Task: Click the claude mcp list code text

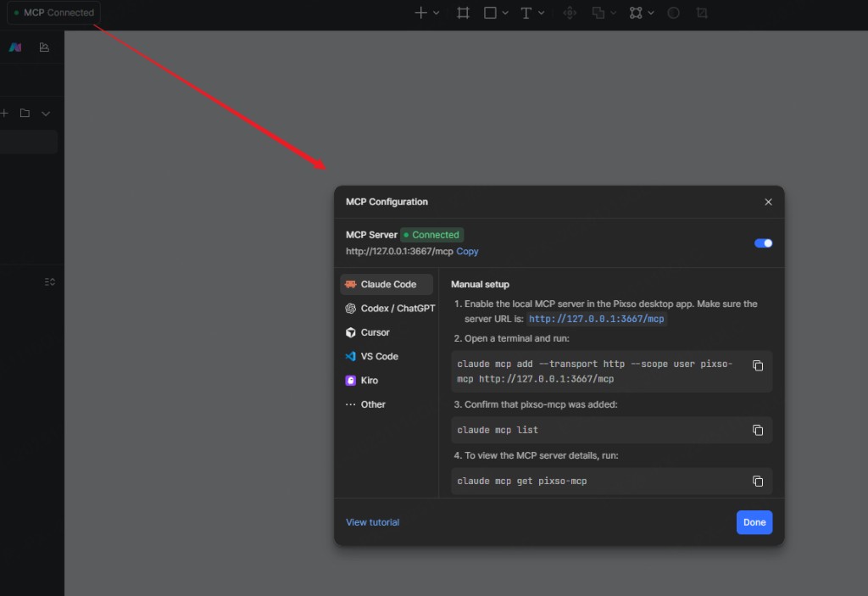Action: pyautogui.click(x=497, y=431)
